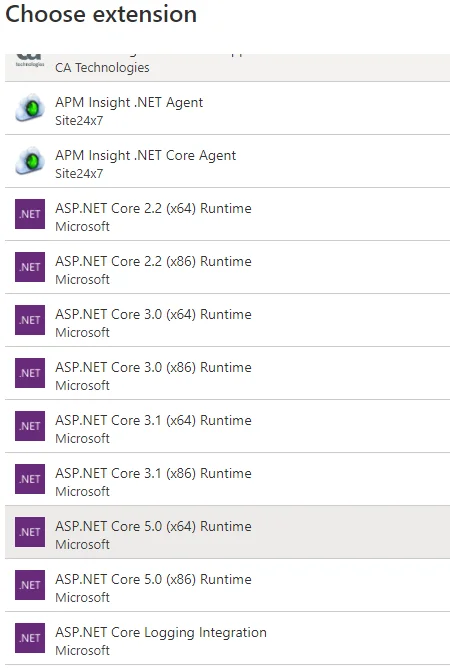Pick the ASP.NET Core Logging Integration extension
Screen dimensions: 450x669
(227, 638)
